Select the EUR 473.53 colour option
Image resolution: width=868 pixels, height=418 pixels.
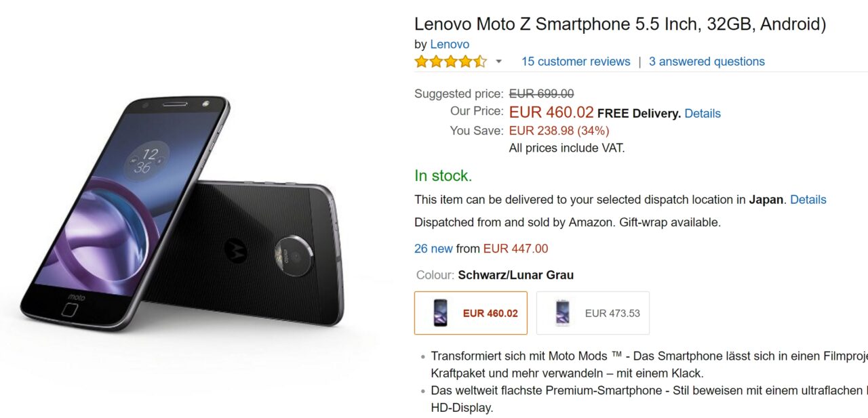pyautogui.click(x=593, y=313)
